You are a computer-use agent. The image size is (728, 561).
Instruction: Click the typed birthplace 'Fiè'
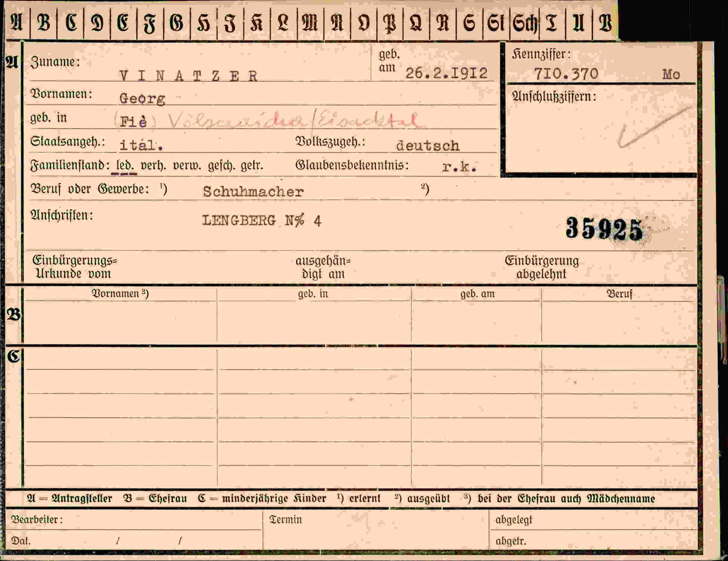click(x=133, y=121)
